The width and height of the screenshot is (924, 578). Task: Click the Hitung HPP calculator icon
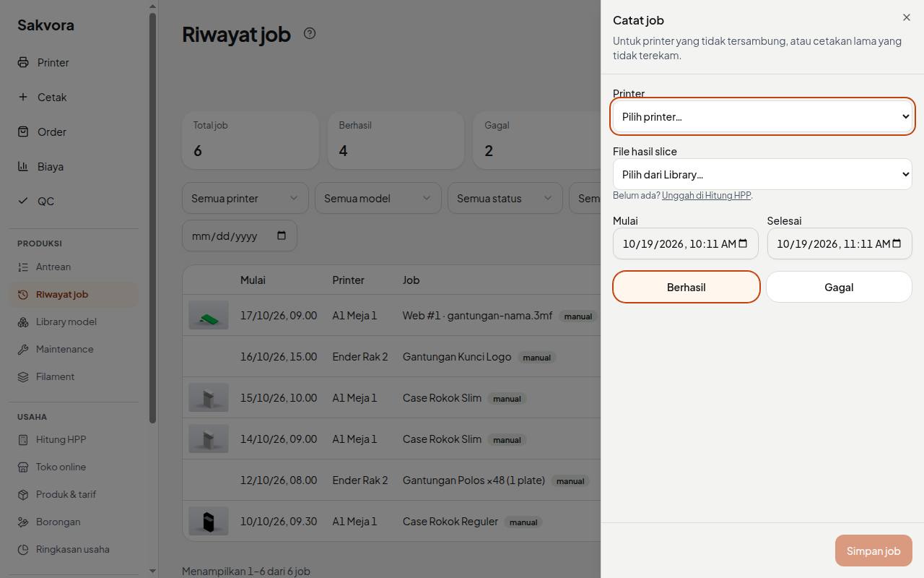[x=23, y=439]
